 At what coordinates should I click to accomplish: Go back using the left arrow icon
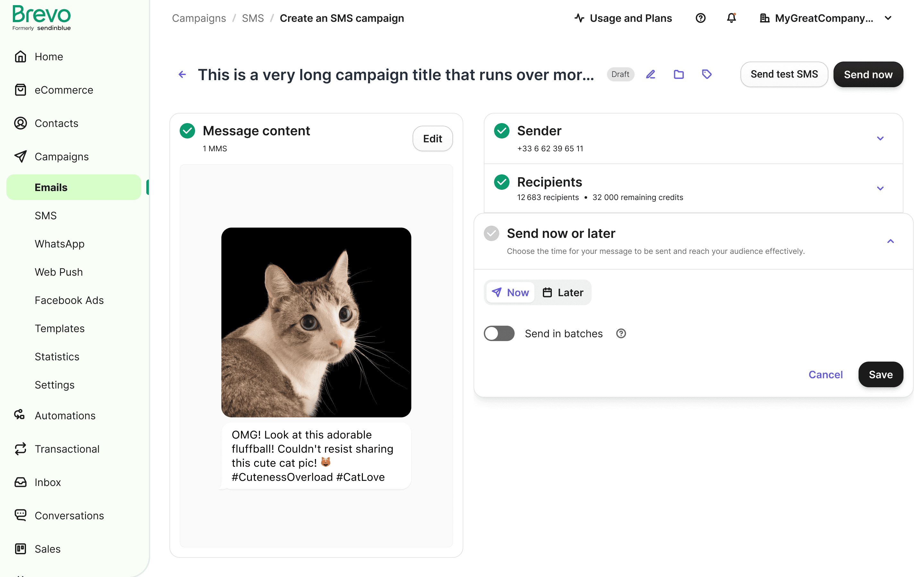[183, 74]
